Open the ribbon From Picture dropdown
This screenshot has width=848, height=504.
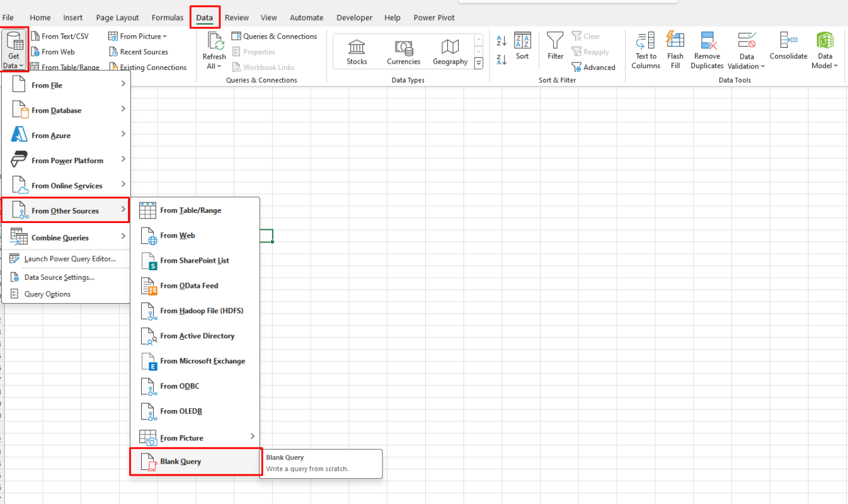tap(137, 37)
